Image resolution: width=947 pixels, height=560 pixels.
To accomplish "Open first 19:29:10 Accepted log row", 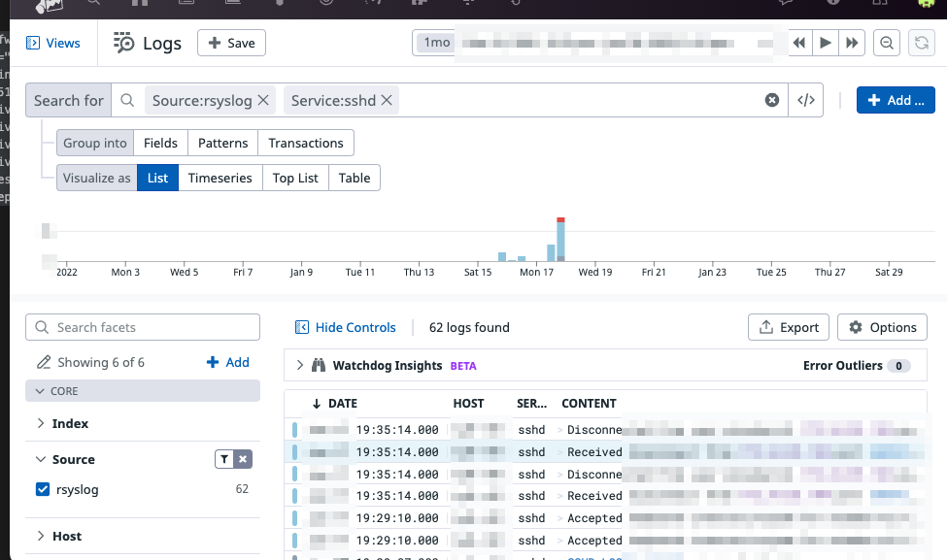I will click(x=605, y=517).
